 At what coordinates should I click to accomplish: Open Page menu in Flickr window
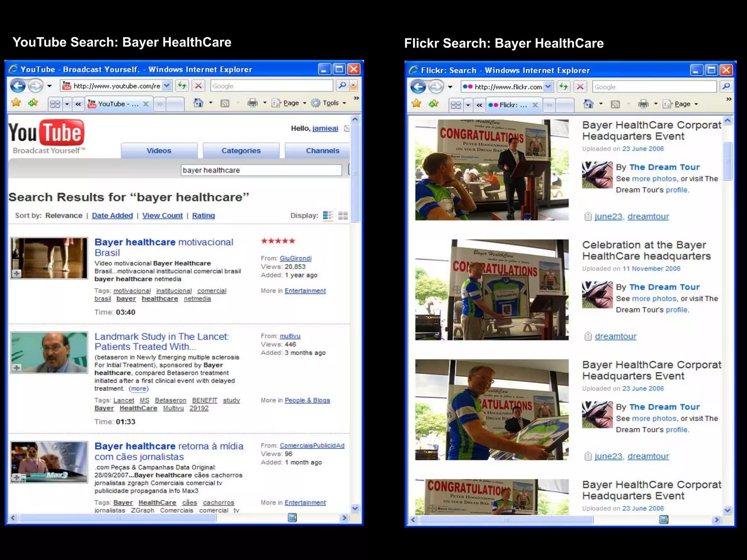point(682,104)
